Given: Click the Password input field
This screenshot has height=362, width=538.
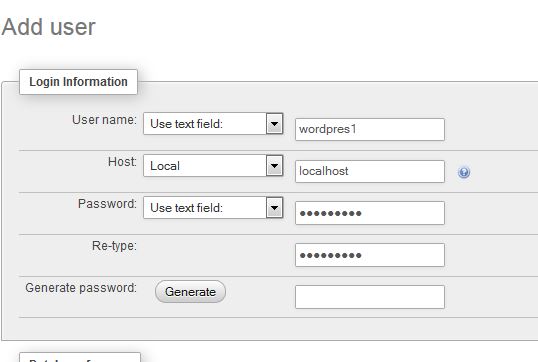Looking at the screenshot, I should [370, 213].
